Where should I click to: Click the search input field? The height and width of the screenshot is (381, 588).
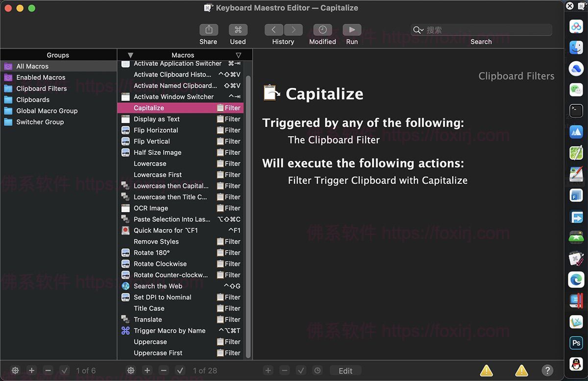[x=485, y=30]
